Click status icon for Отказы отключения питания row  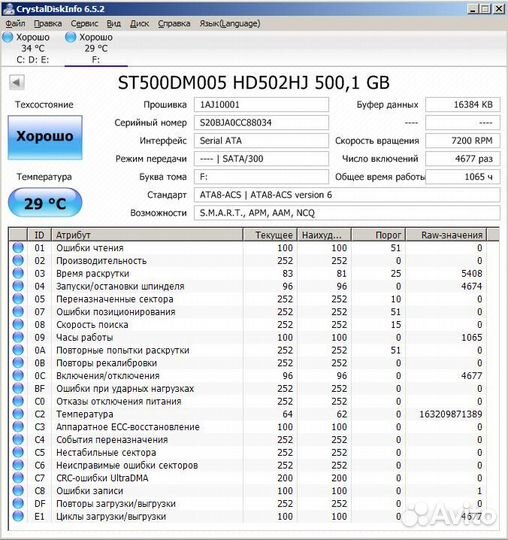pos(18,401)
